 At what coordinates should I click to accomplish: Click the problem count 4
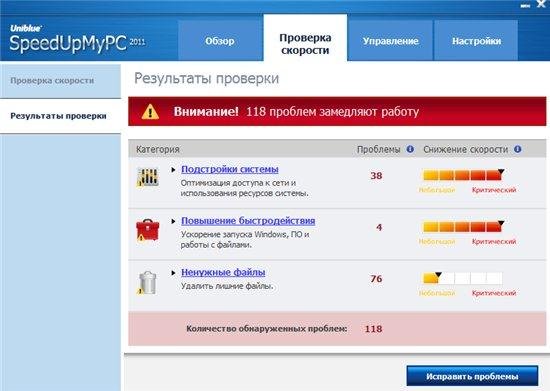379,228
